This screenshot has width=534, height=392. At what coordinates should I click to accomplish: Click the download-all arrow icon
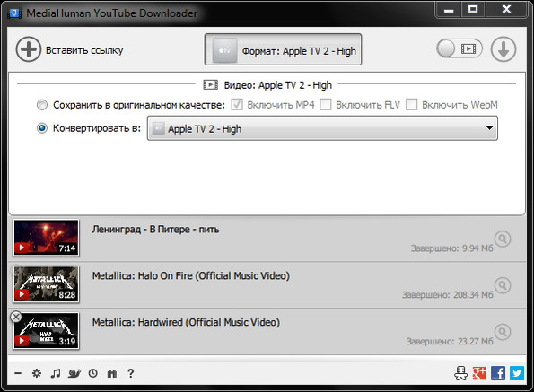[503, 49]
